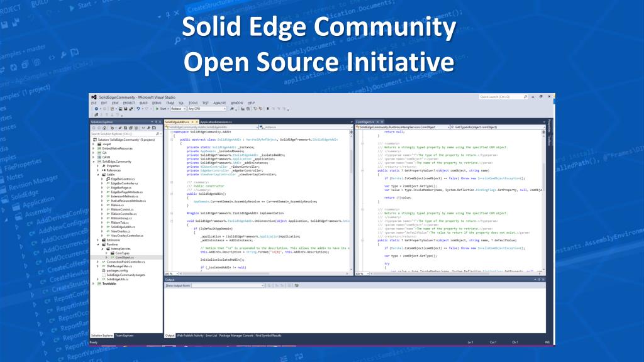The height and width of the screenshot is (362, 644).
Task: Pin the Solution Explorer panel
Action: (x=156, y=122)
